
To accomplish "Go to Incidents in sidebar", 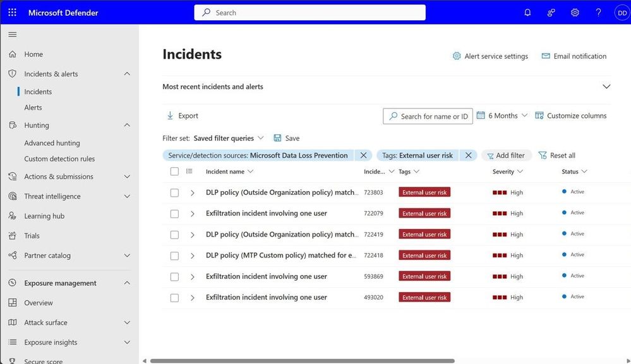I will point(38,91).
